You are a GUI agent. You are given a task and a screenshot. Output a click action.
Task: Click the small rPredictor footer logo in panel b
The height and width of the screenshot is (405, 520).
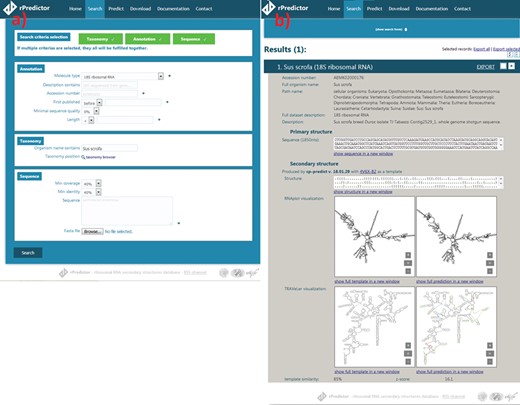pos(322,397)
